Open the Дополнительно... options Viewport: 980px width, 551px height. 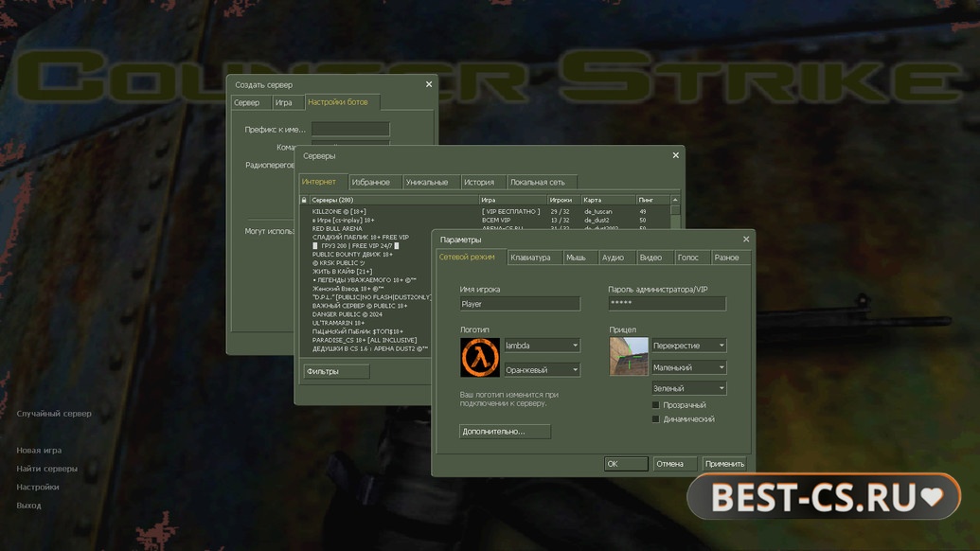tap(505, 431)
